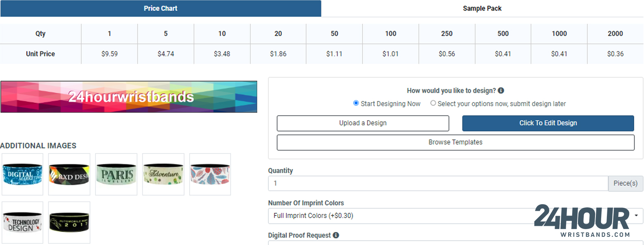Select the quantity 20 column header

(278, 34)
